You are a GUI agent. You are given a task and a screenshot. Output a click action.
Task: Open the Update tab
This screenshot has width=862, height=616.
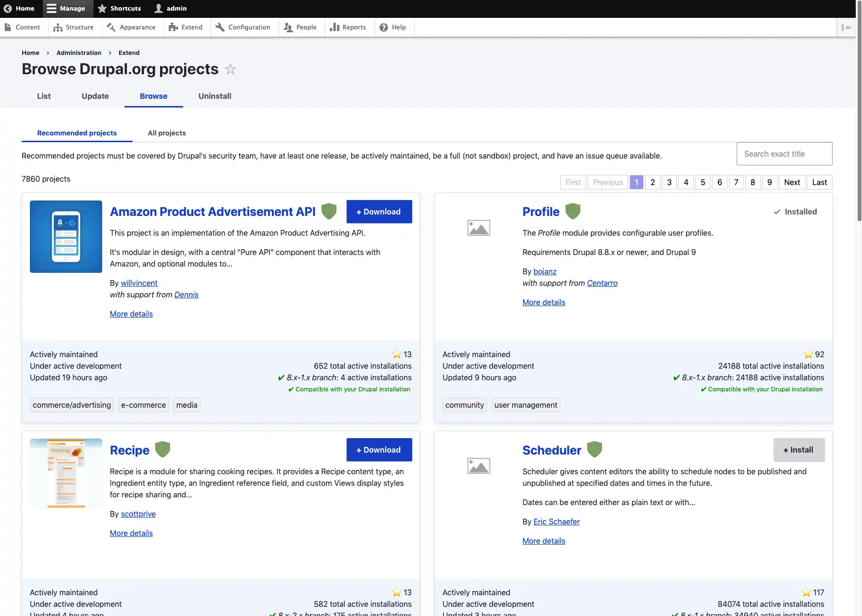[x=94, y=96]
